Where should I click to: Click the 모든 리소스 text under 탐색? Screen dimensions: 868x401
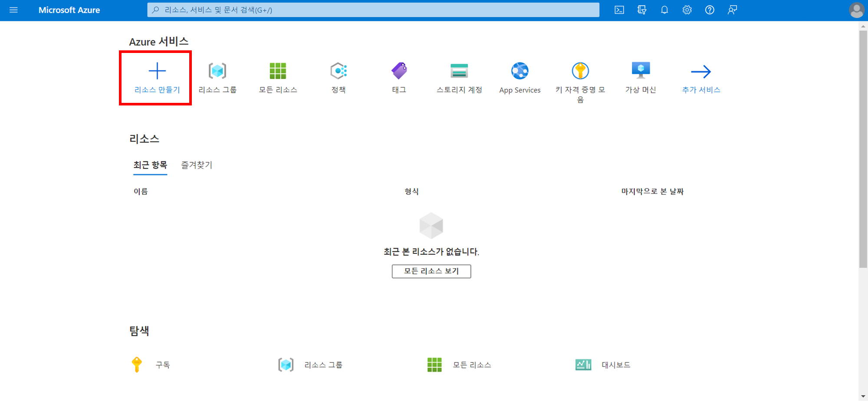(472, 365)
